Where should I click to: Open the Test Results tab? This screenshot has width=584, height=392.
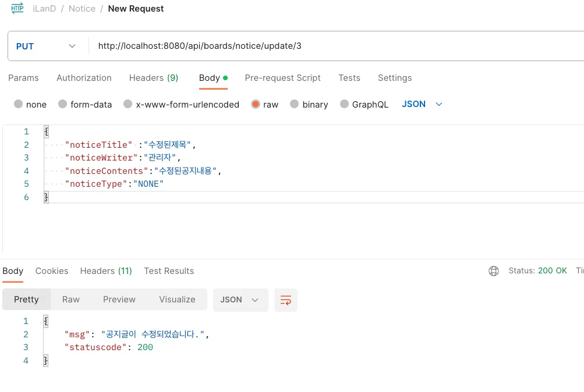click(x=169, y=271)
